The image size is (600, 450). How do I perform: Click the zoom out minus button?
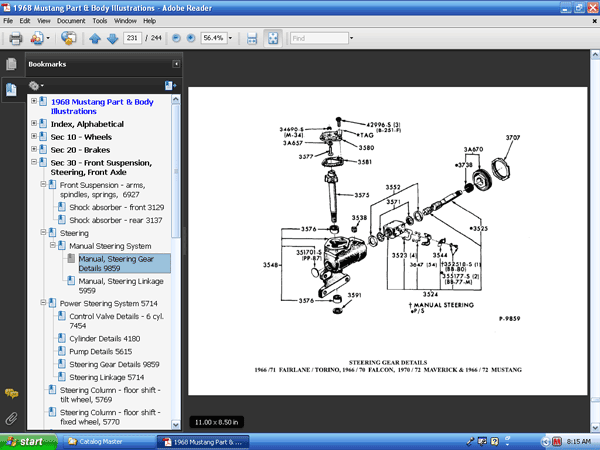176,39
